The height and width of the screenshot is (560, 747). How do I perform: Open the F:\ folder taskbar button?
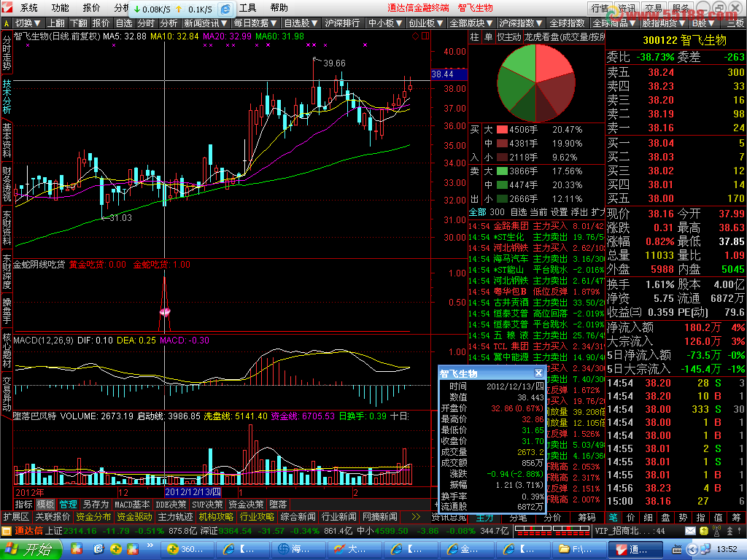[x=578, y=550]
